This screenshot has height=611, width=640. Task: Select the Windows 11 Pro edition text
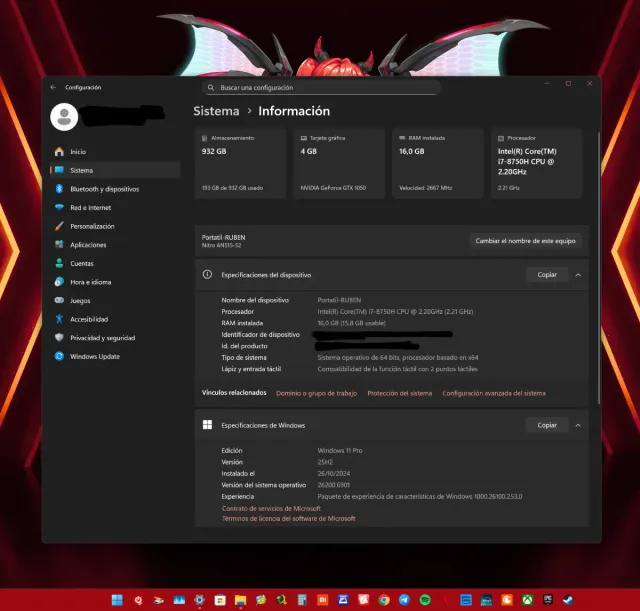340,451
